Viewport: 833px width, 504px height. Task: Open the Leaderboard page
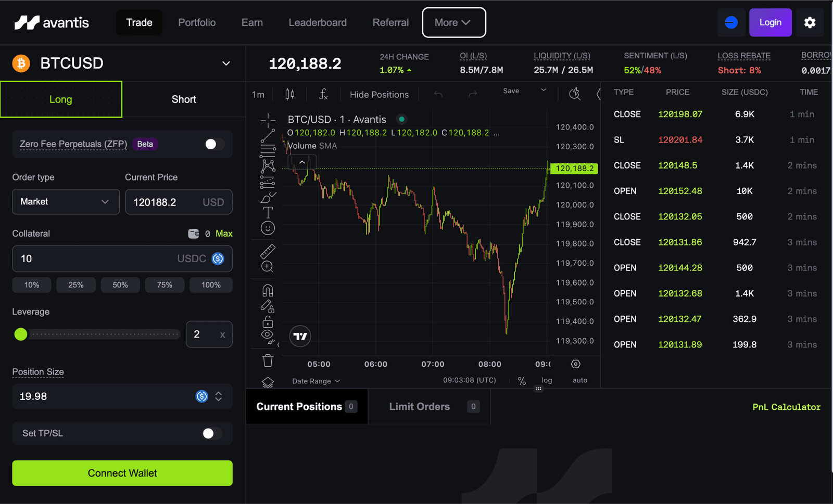click(x=318, y=22)
